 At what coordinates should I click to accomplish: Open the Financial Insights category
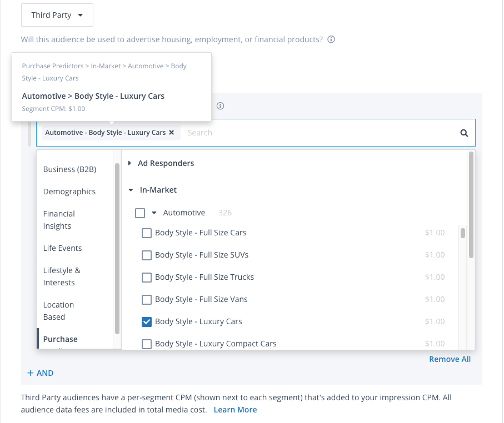tap(59, 220)
